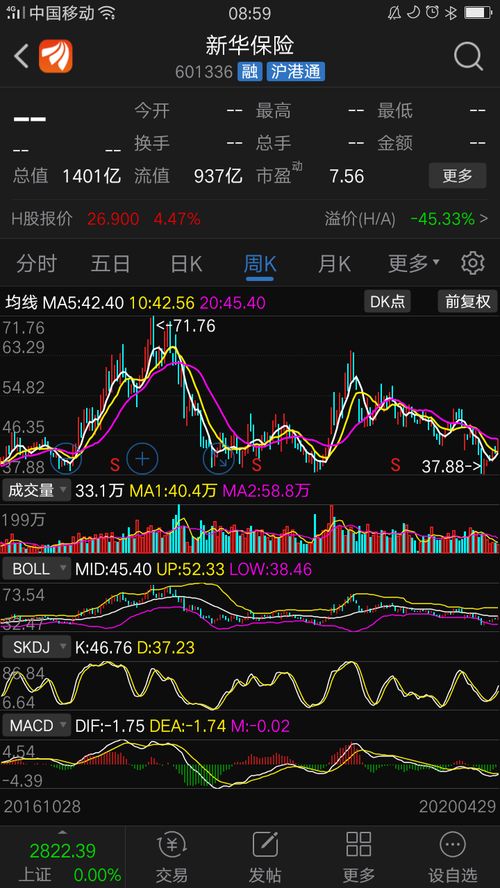
Task: Tap the MACD histogram panel
Action: [250, 765]
